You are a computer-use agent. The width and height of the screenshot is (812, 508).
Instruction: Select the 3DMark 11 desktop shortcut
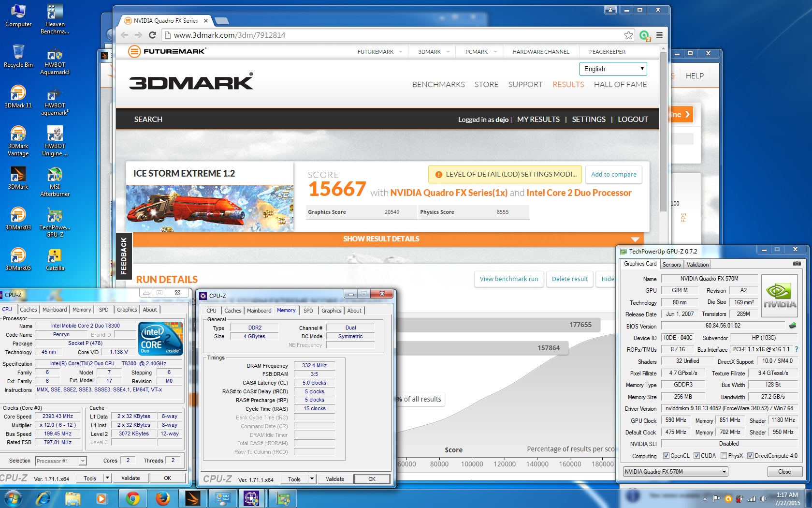point(18,97)
